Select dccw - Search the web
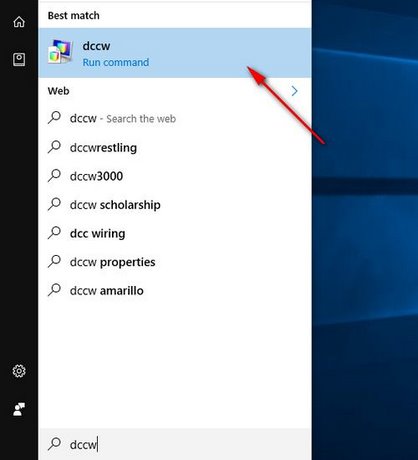Image resolution: width=418 pixels, height=460 pixels. tap(175, 118)
